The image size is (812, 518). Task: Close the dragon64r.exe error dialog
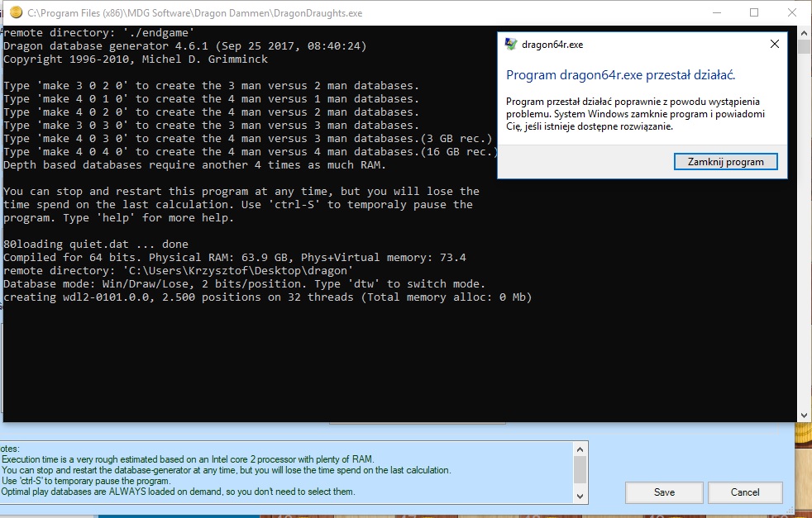(775, 45)
